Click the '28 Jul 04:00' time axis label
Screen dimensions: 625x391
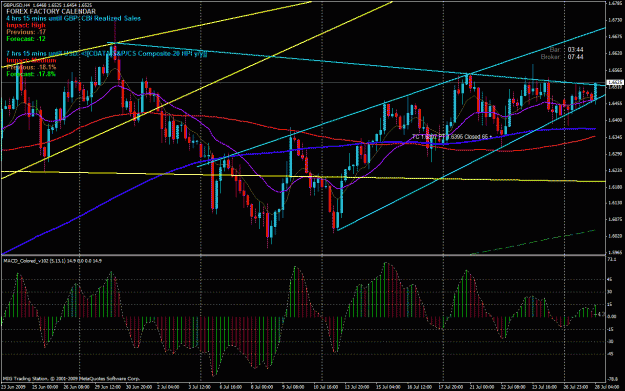pyautogui.click(x=606, y=387)
